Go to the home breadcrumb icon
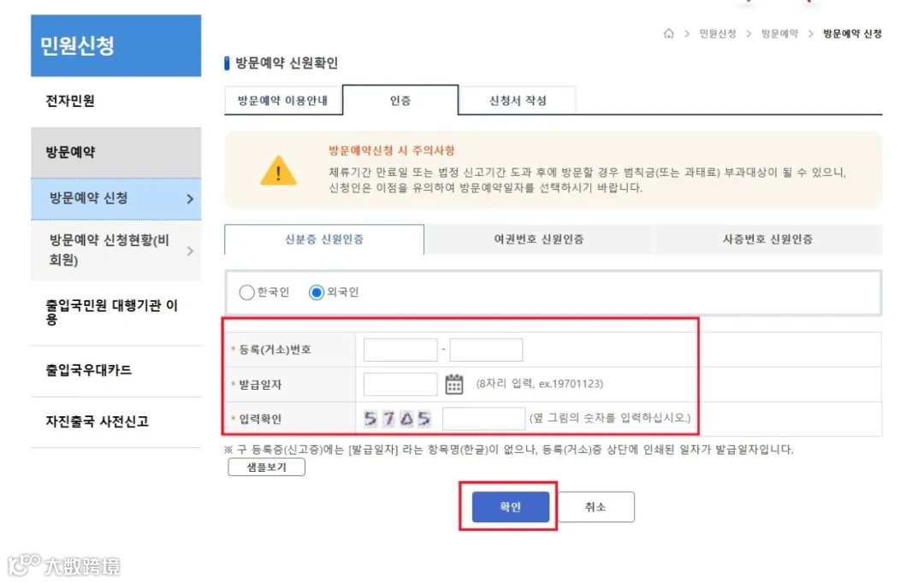This screenshot has width=924, height=583. tap(668, 33)
